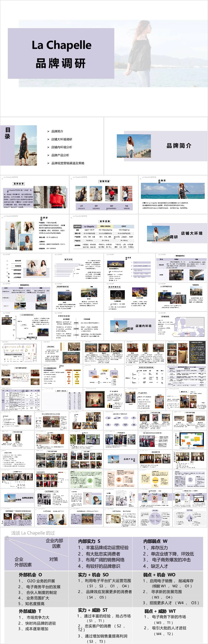Open the 品牌风格 slide thumbnail
The width and height of the screenshot is (208, 644).
click(x=104, y=194)
